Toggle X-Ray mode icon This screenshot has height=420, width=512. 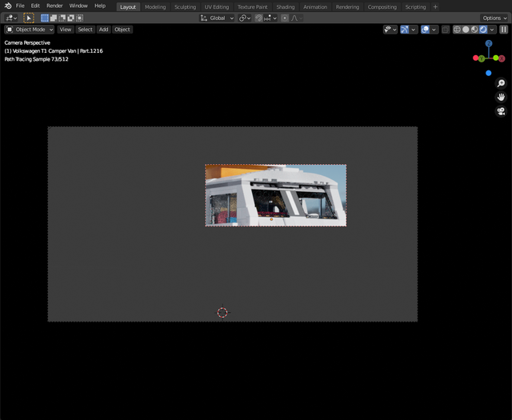(x=446, y=30)
